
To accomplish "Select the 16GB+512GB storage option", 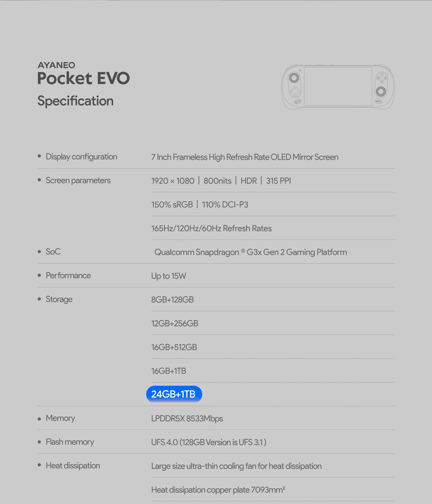I will [x=174, y=347].
